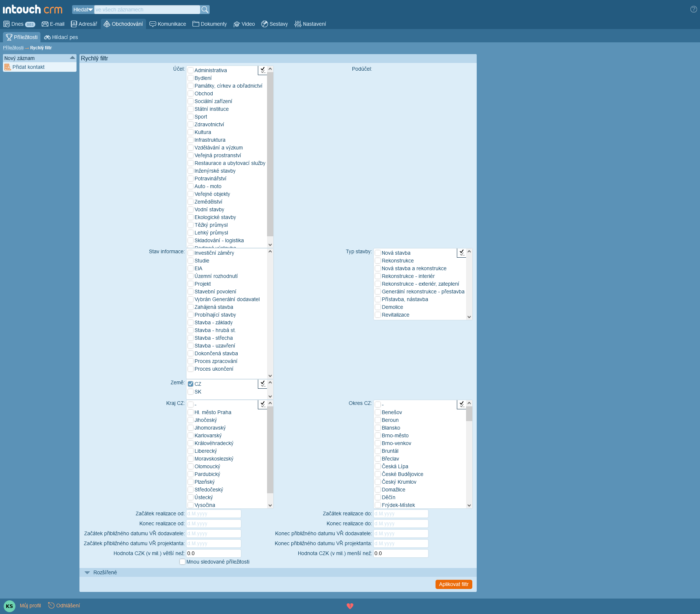Open the Hledat dropdown

click(83, 10)
